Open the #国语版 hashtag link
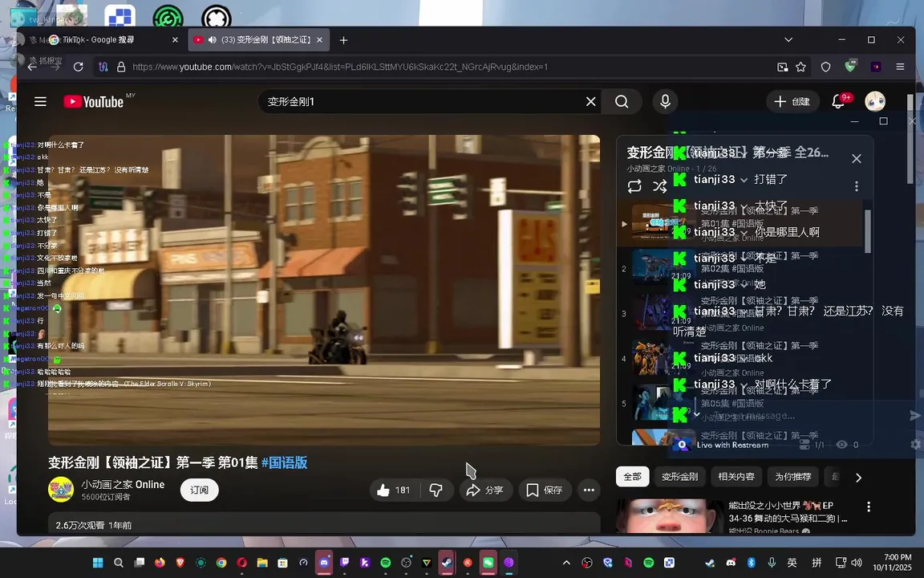Screen dimensions: 924x578 coord(284,462)
